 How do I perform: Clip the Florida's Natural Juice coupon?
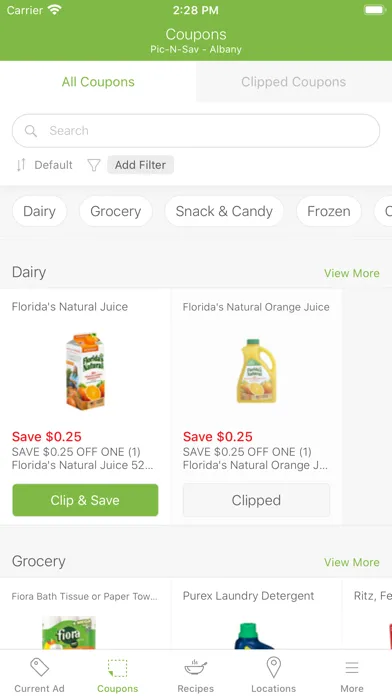pos(85,500)
